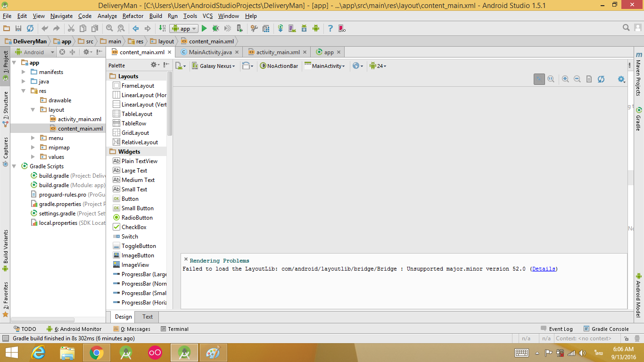Screen dimensions: 644x362
Task: Close the Rendering Problems message
Action: point(186,259)
